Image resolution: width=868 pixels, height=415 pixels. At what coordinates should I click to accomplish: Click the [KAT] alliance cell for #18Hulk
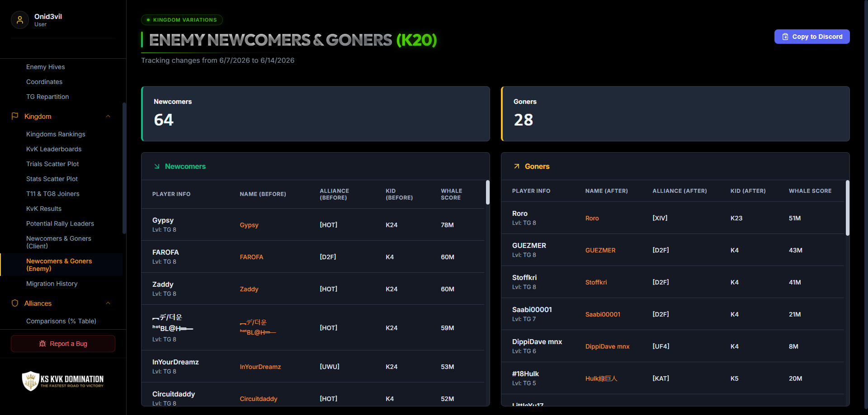click(661, 378)
